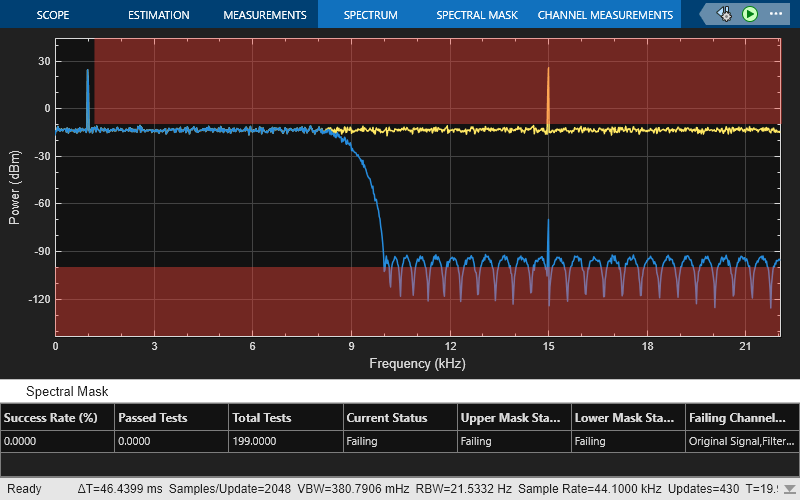Click the Updates=430 status entry
The width and height of the screenshot is (800, 500).
[x=704, y=489]
